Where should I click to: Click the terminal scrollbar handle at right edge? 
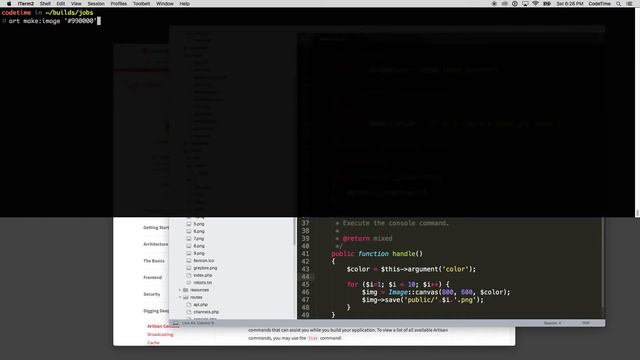click(638, 213)
